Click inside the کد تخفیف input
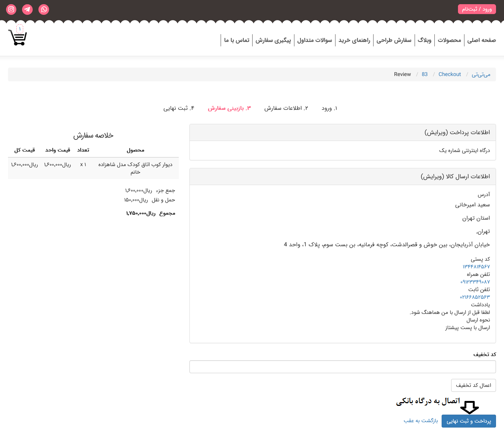 [342, 366]
